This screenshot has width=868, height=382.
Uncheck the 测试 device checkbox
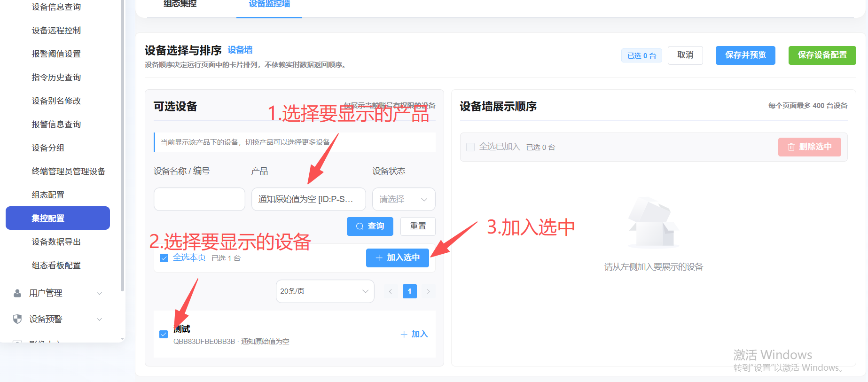tap(164, 334)
